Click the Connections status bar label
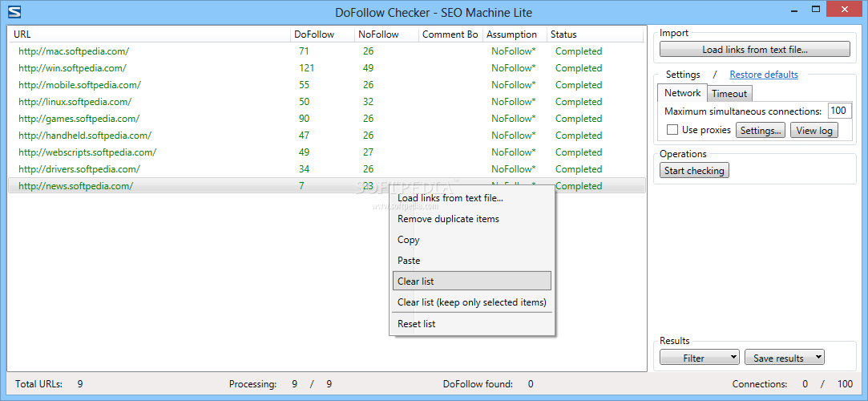868x401 pixels. tap(760, 384)
